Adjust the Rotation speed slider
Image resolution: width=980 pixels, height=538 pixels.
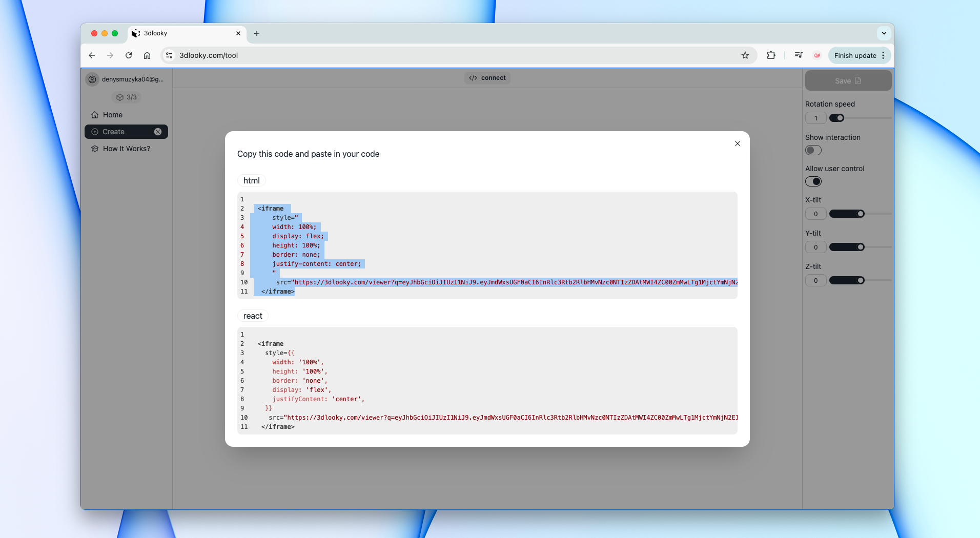point(861,118)
